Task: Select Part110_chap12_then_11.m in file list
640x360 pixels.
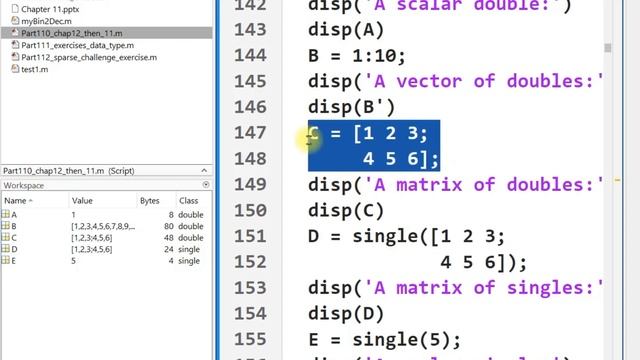Action: [106, 33]
